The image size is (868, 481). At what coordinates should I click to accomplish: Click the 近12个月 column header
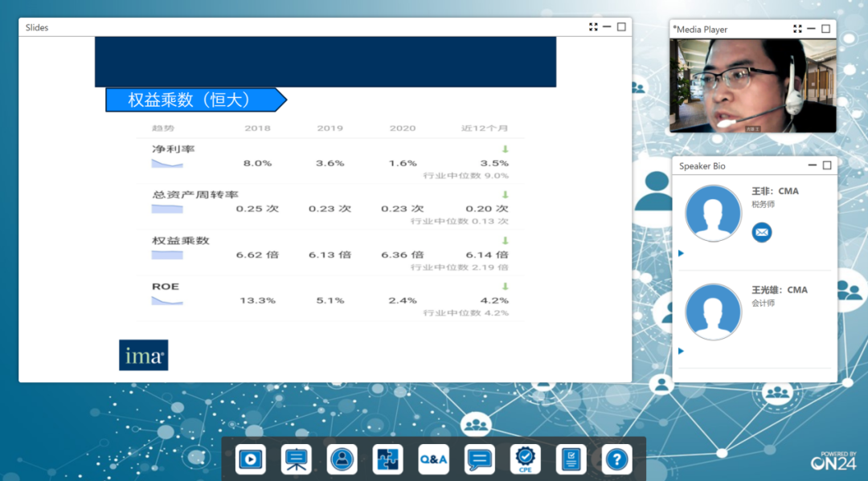point(485,128)
